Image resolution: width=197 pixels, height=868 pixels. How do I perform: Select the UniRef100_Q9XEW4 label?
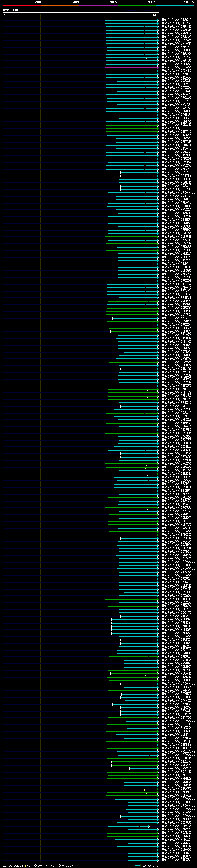[x=176, y=30]
